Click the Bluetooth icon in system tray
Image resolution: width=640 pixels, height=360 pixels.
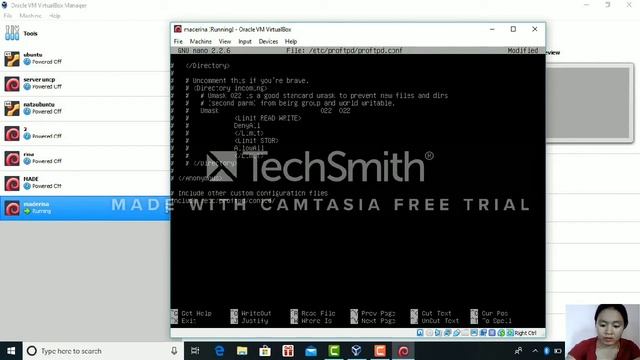click(x=547, y=351)
